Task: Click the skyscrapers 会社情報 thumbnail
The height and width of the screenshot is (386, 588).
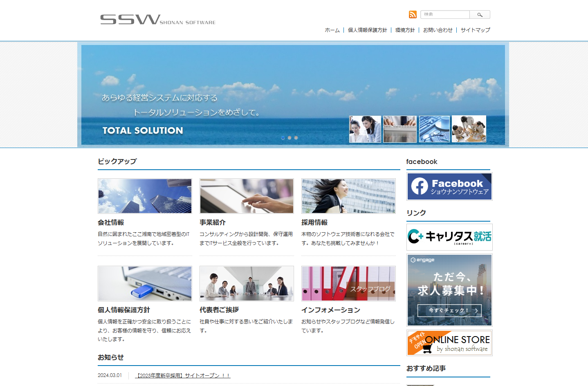Action: click(x=145, y=196)
